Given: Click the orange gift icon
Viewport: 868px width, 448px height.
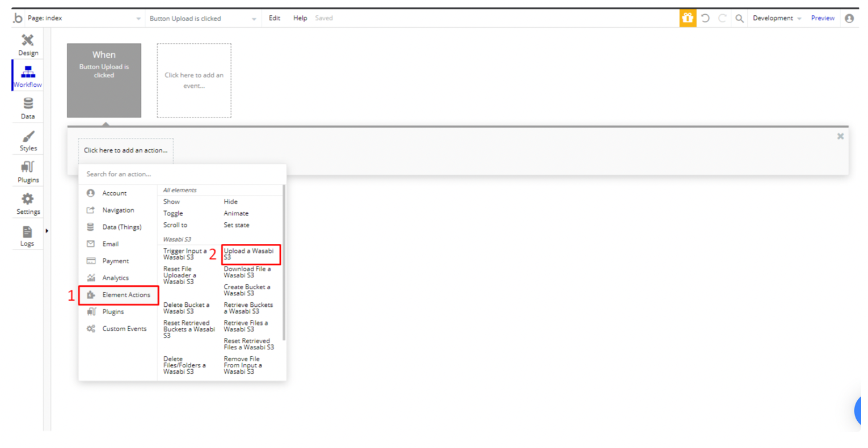Looking at the screenshot, I should click(688, 18).
